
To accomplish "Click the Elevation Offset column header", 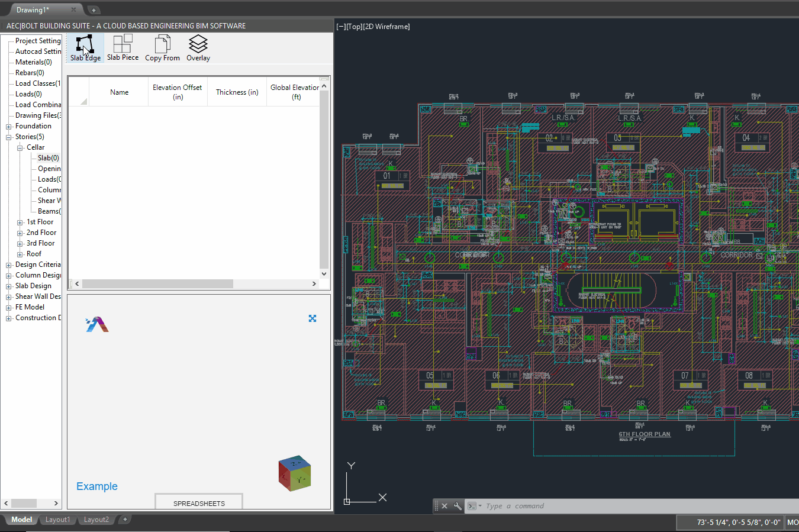I will (178, 92).
